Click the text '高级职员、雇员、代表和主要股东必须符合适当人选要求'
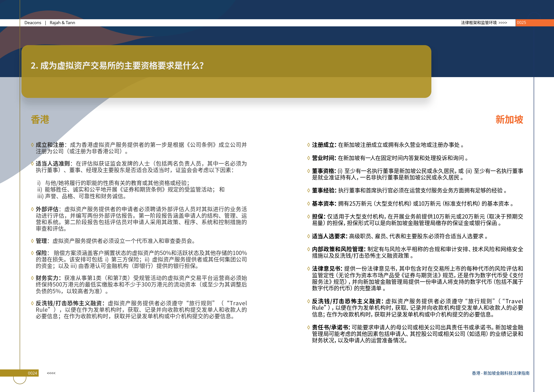Screen dimensions: 554x392 416,236
